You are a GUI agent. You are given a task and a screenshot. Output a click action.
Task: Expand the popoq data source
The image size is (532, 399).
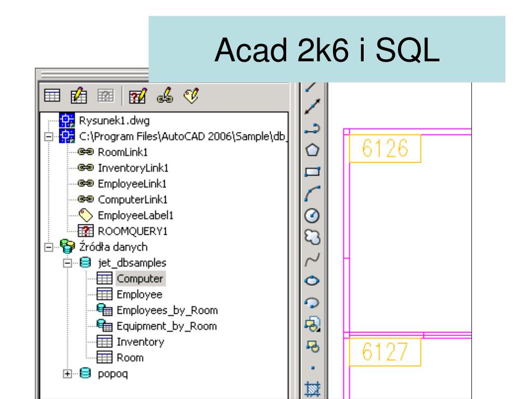tap(68, 374)
